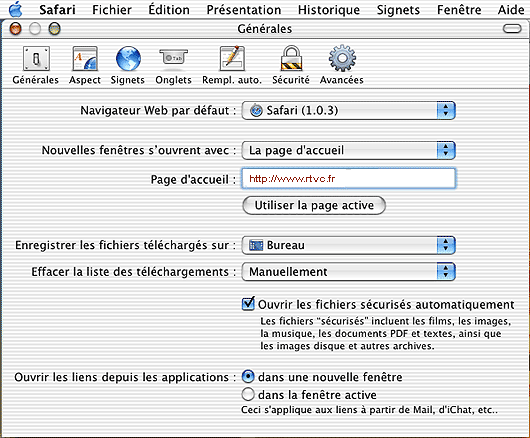This screenshot has width=530, height=438.
Task: Open the Sécurité padlock preferences
Action: 291,65
